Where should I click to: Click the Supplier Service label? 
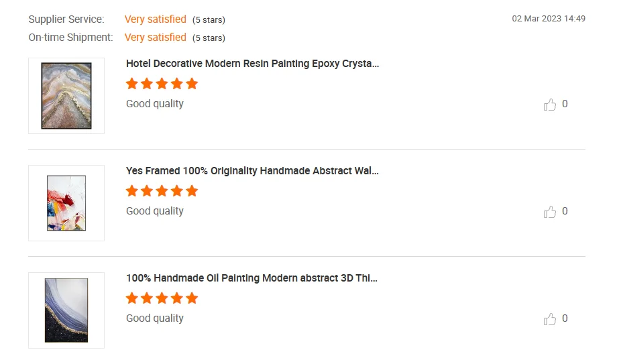(66, 19)
